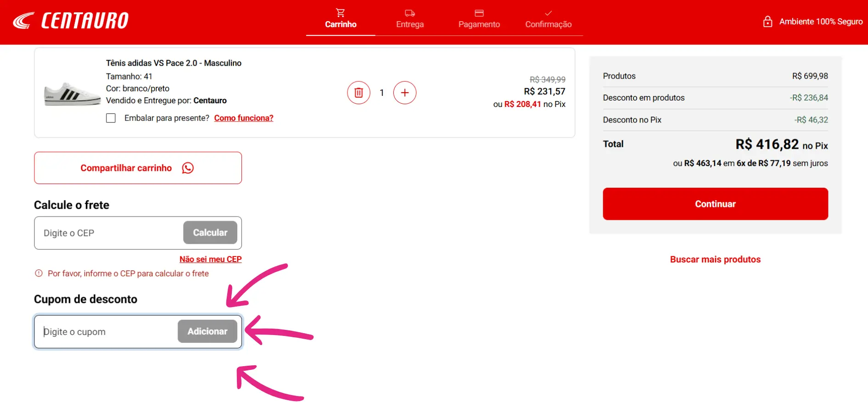Click the 'Desconto no Pix' label
This screenshot has width=868, height=402.
coord(632,120)
